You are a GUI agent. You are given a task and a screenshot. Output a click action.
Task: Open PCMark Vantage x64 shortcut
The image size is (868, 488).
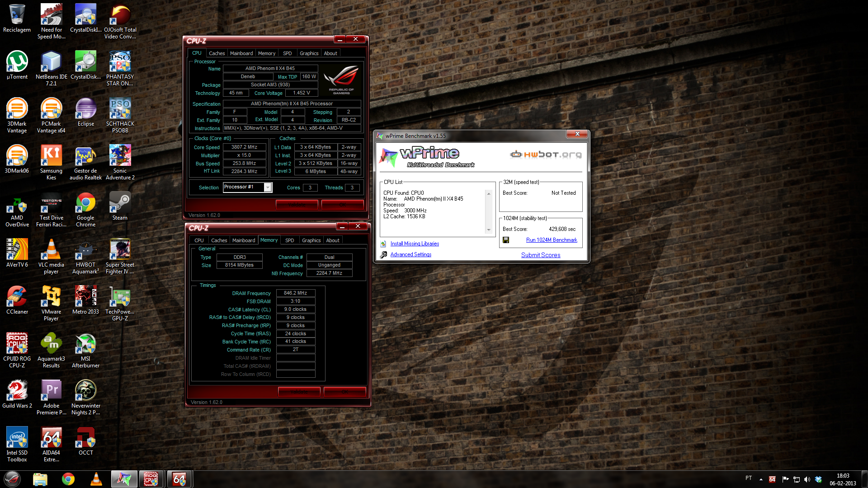coord(51,115)
